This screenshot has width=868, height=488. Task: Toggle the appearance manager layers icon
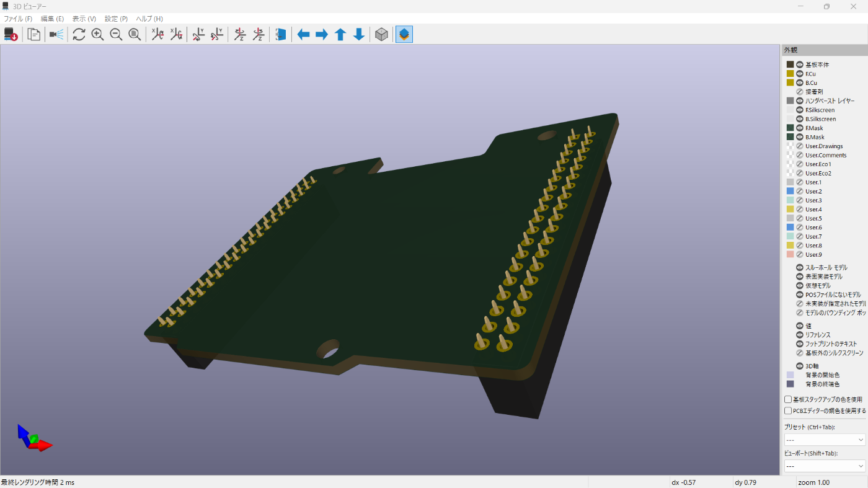[x=404, y=35]
